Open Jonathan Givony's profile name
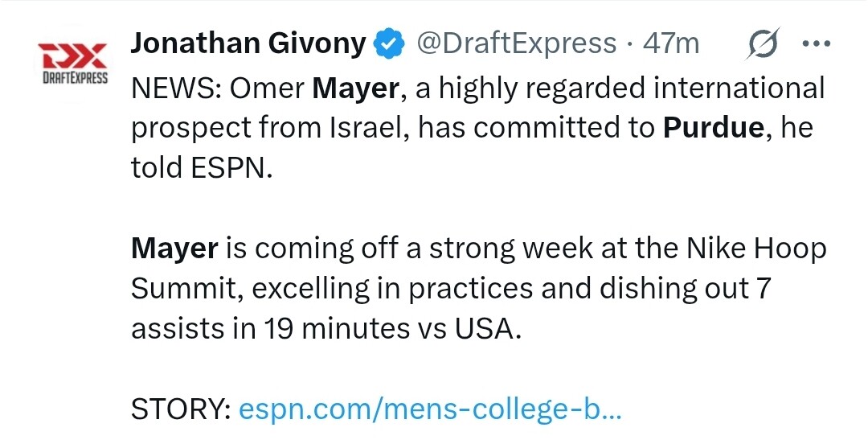868x440 pixels. [248, 43]
